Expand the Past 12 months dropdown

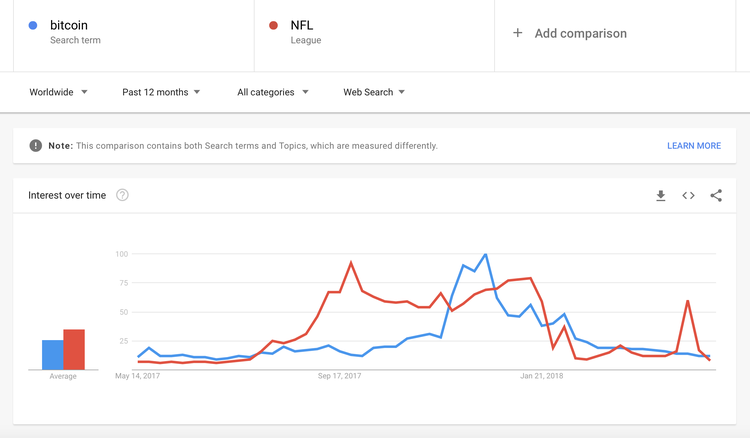(x=161, y=92)
